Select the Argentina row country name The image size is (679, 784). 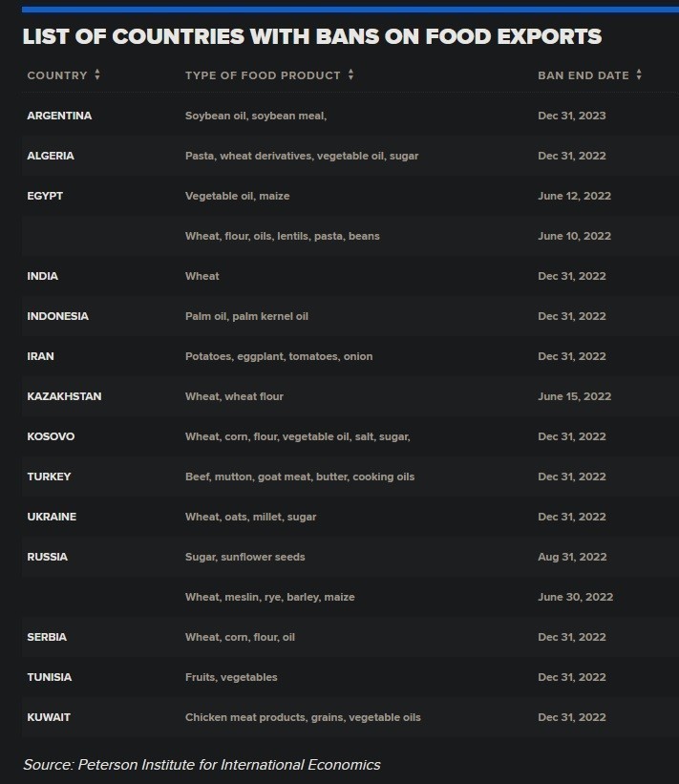pos(59,116)
